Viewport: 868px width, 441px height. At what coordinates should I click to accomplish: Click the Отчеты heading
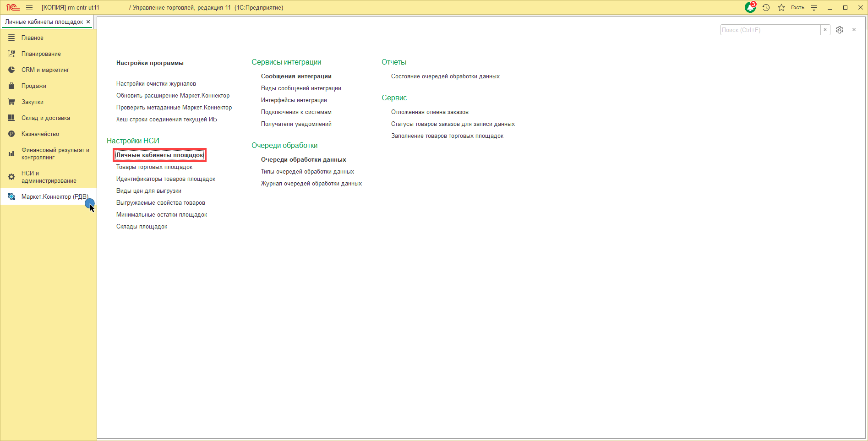pyautogui.click(x=394, y=62)
